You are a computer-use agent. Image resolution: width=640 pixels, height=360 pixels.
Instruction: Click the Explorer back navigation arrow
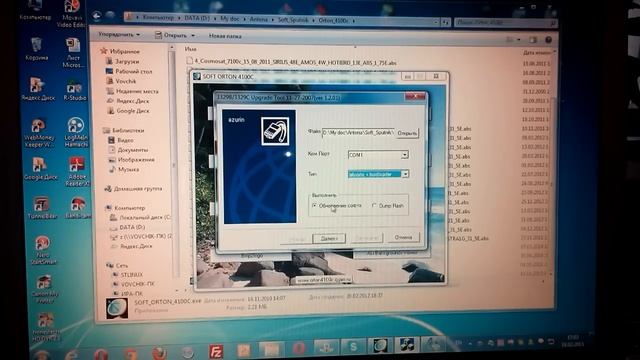pyautogui.click(x=97, y=16)
